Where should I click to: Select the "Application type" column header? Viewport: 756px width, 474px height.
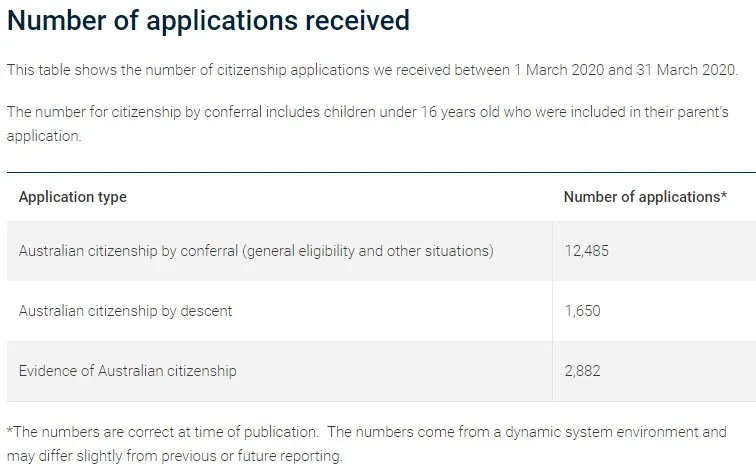pyautogui.click(x=73, y=197)
